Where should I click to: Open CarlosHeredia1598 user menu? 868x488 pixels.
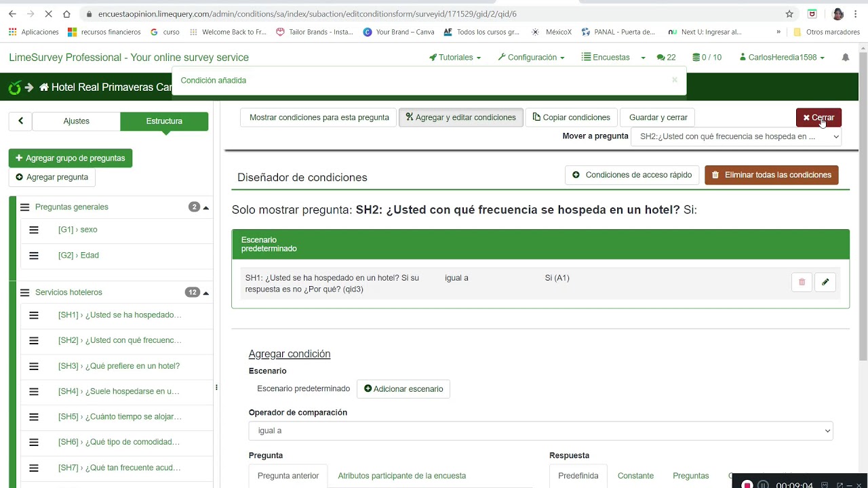[x=782, y=58]
